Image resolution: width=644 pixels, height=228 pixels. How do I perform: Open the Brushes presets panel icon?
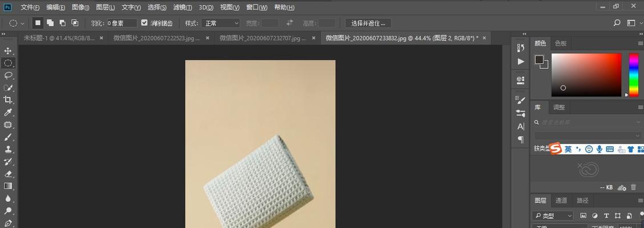(521, 113)
